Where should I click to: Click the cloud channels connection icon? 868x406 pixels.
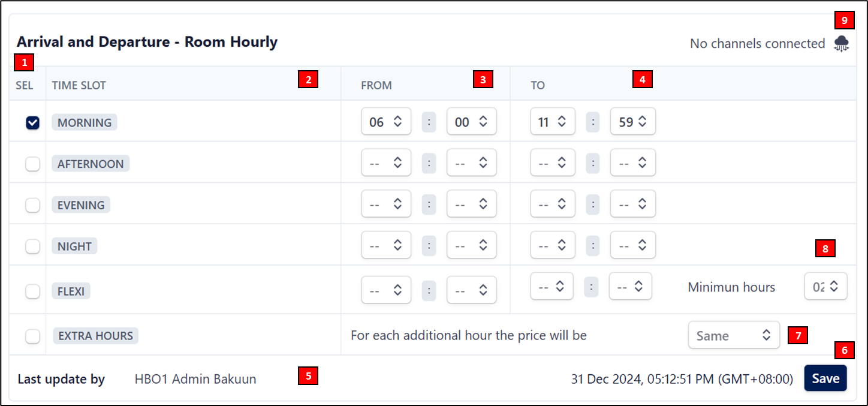pyautogui.click(x=842, y=44)
